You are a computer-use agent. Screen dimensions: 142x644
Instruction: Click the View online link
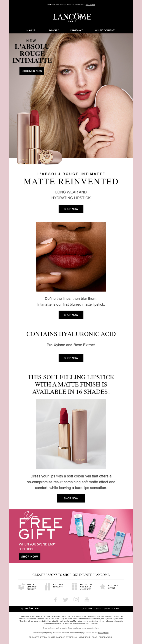tap(90, 4)
